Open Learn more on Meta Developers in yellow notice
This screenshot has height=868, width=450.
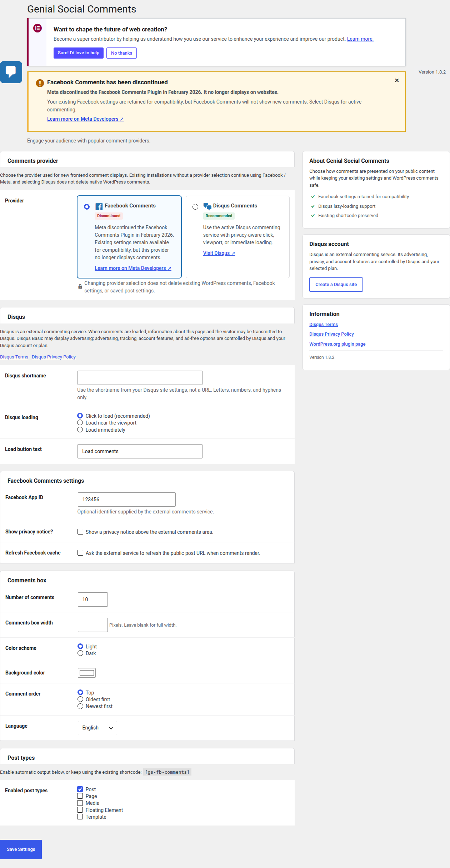pyautogui.click(x=85, y=119)
